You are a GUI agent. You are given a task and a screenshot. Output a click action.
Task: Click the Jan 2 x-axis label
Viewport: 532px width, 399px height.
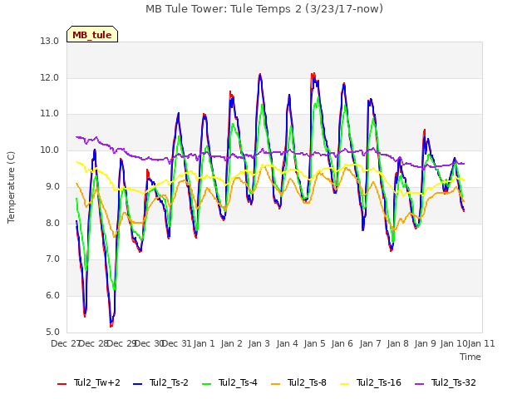pos(232,343)
